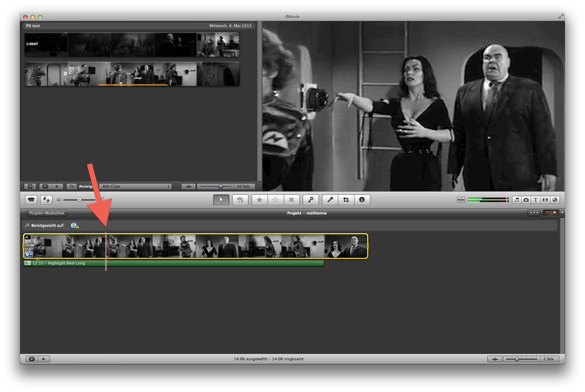Open the keyword tool with key icon

[310, 200]
